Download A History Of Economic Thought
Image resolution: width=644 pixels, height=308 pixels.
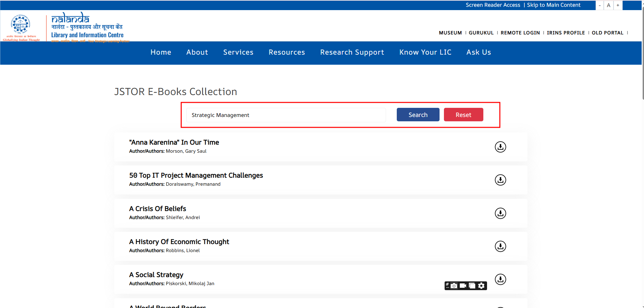click(x=500, y=246)
